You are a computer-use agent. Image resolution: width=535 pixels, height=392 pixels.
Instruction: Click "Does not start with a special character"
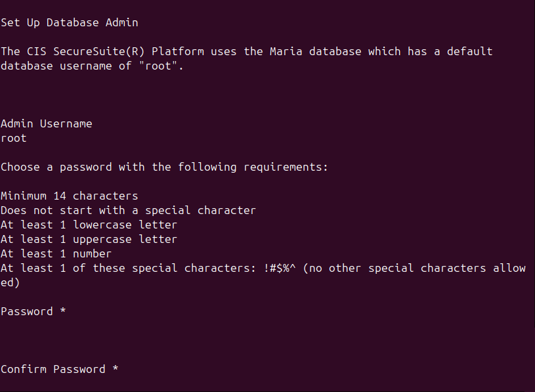[128, 210]
